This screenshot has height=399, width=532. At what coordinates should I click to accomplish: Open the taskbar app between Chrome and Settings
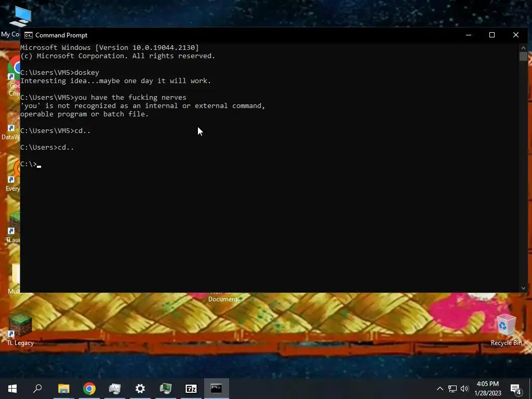click(115, 389)
